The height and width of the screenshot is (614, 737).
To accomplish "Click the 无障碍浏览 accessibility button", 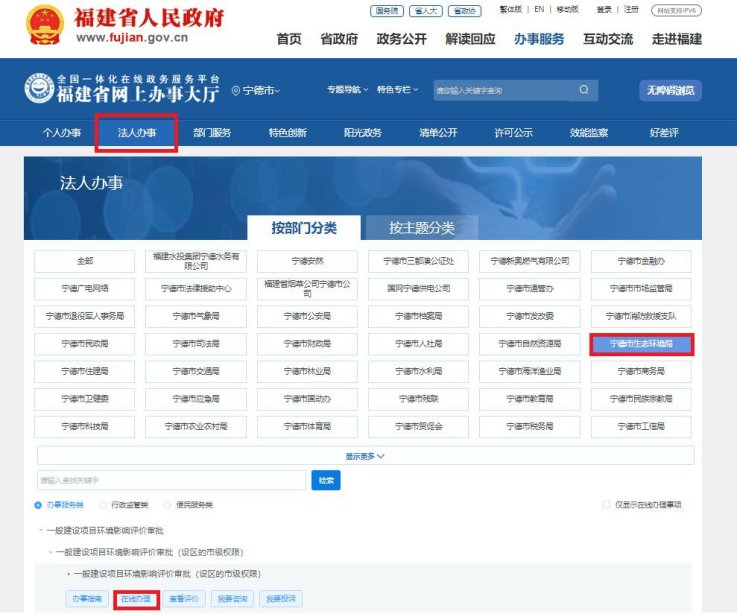I will (670, 90).
